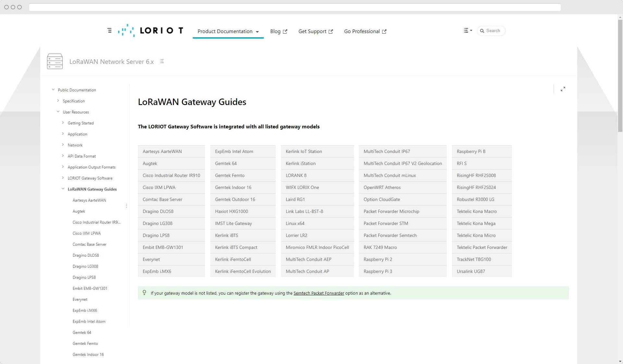Screen dimensions: 623x364
Task: Expand Application Output Formats section
Action: [x=63, y=167]
